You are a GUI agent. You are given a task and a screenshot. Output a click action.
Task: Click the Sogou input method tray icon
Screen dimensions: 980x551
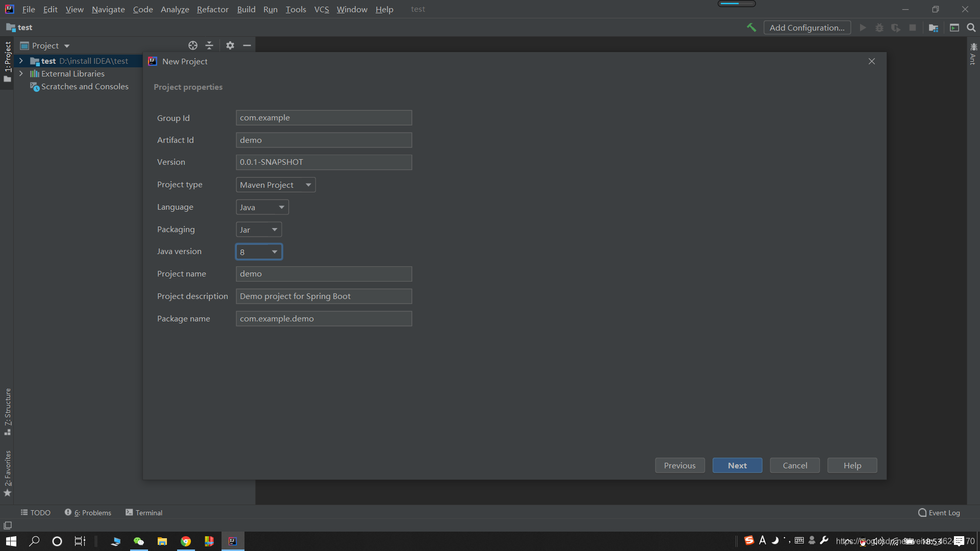coord(749,540)
